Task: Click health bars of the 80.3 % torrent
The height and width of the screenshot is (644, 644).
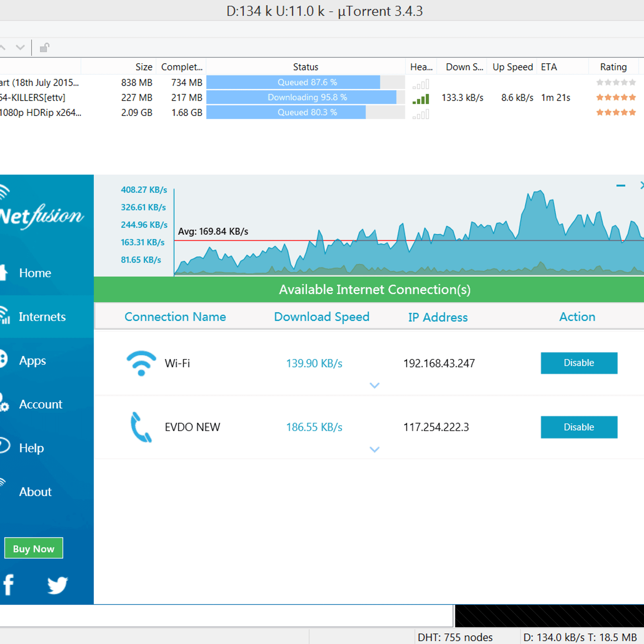Action: 421,114
